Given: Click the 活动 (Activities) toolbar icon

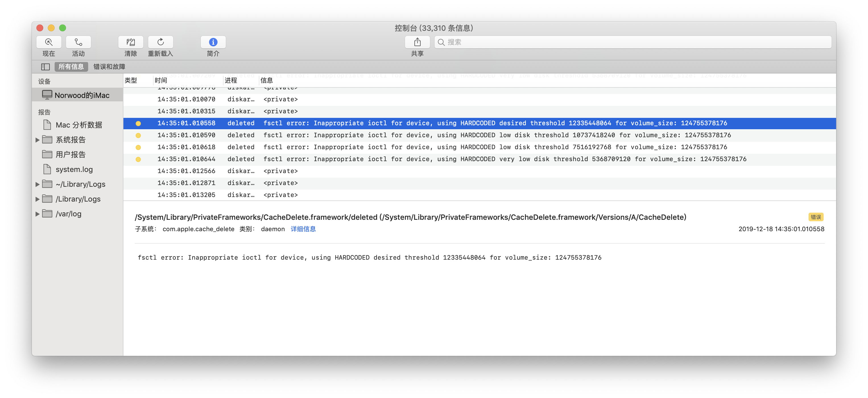Looking at the screenshot, I should coord(78,42).
